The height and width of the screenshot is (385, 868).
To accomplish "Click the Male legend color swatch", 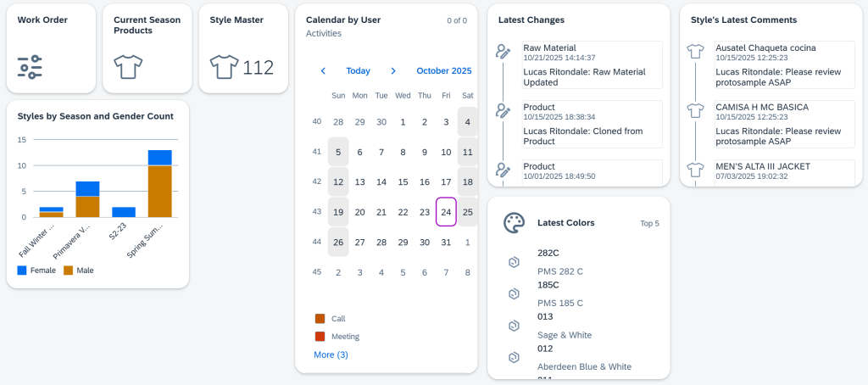I will [69, 271].
